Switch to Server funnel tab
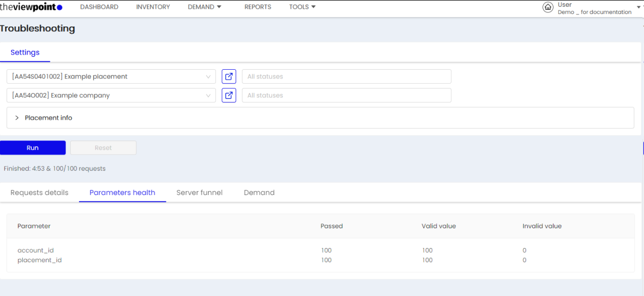Viewport: 644px width, 296px height. [x=199, y=192]
